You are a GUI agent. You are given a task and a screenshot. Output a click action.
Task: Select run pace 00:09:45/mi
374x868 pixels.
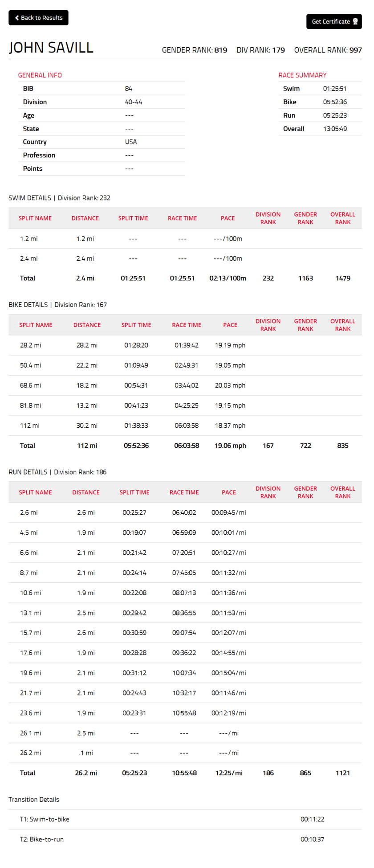(229, 512)
